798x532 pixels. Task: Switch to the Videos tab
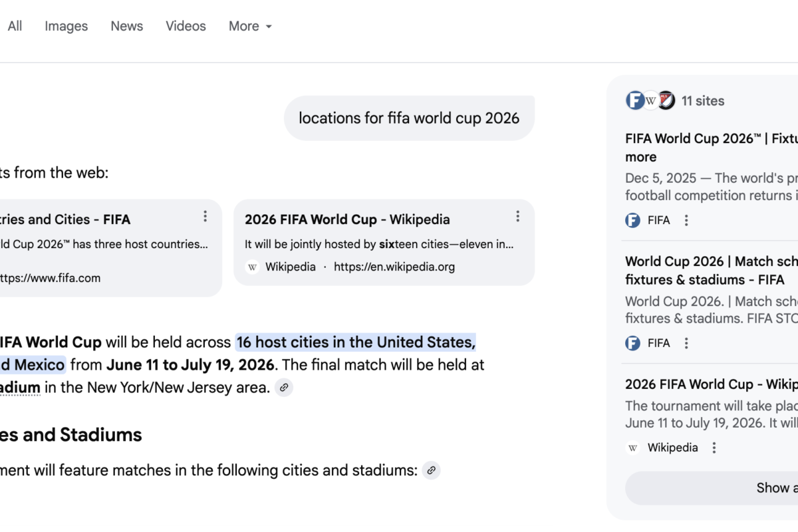point(186,26)
